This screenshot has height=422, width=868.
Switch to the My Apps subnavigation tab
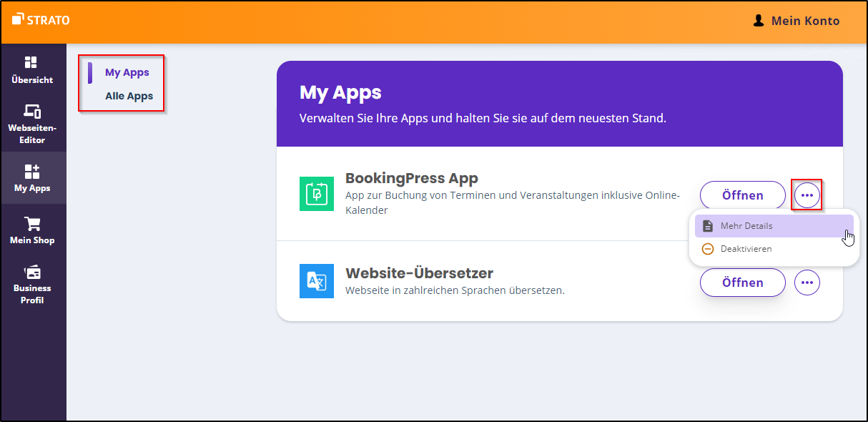coord(127,72)
